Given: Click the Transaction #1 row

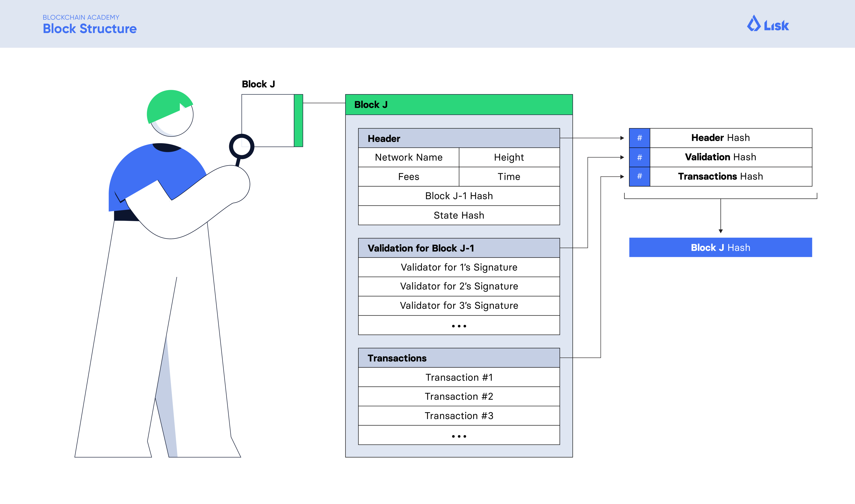Looking at the screenshot, I should click(458, 377).
